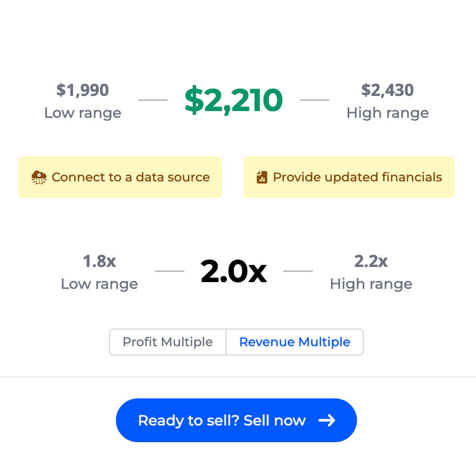Click the right arrow in Sell now

pyautogui.click(x=327, y=420)
